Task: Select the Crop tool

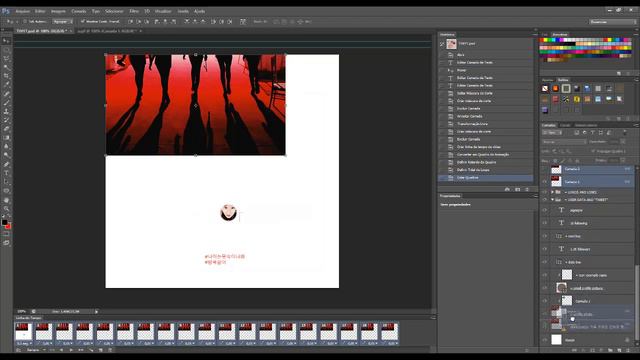Action: (x=6, y=76)
